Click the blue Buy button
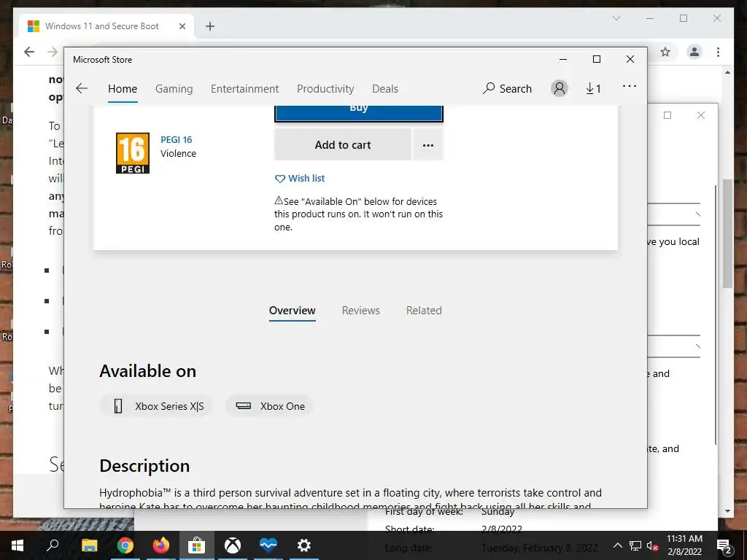 pos(359,113)
